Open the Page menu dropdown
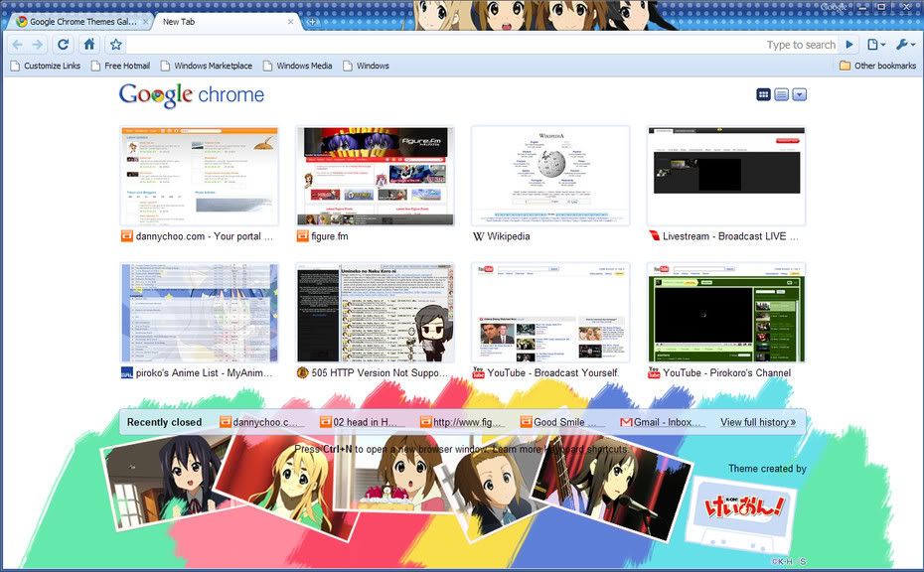The width and height of the screenshot is (924, 572). tap(876, 44)
